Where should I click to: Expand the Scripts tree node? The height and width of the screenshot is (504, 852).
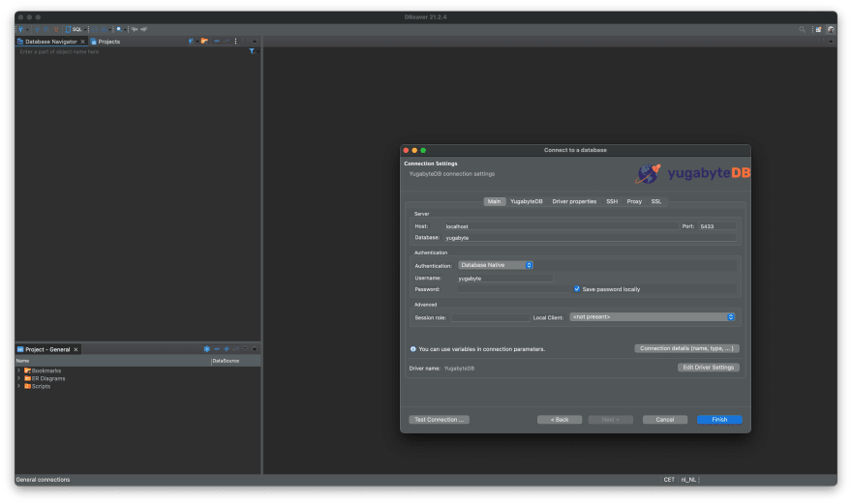(19, 386)
